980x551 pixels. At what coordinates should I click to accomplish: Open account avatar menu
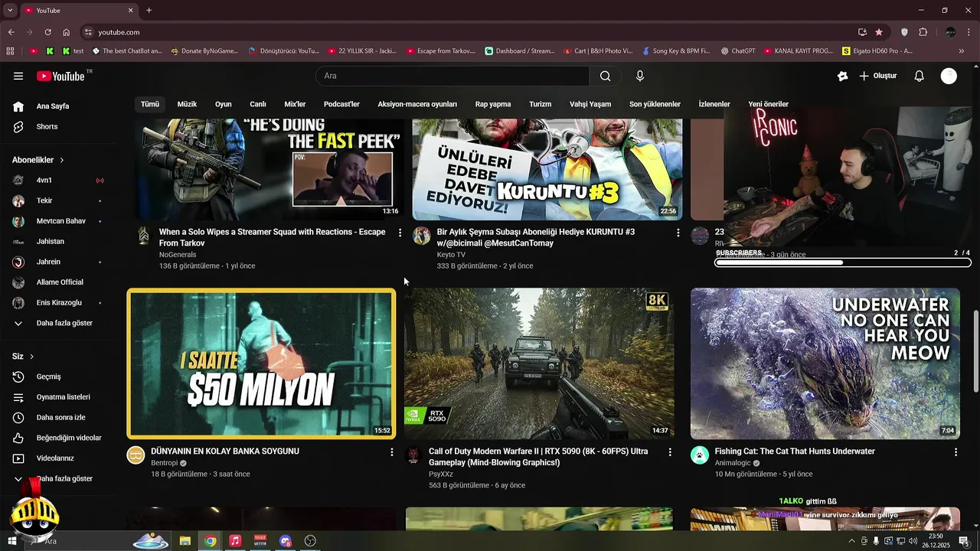(949, 76)
